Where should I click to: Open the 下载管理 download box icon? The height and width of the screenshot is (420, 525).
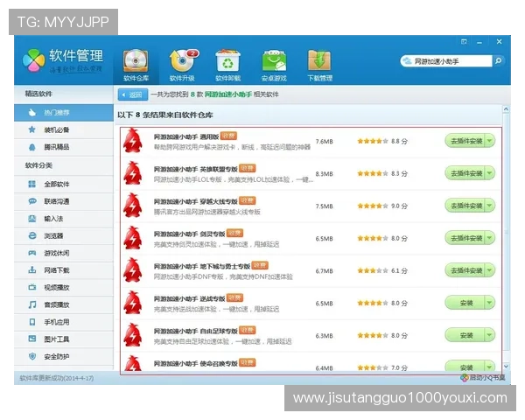319,66
